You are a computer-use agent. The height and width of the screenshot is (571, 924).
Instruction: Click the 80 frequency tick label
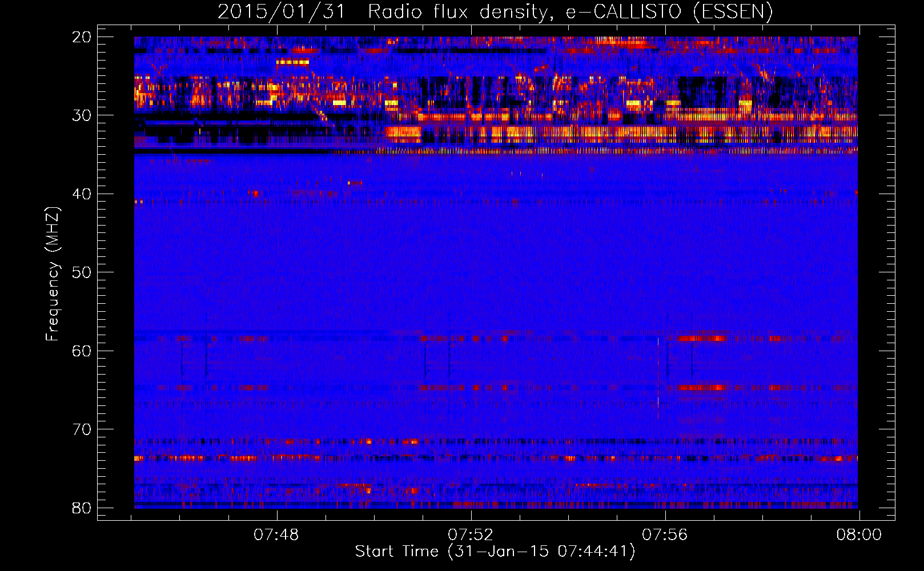[x=82, y=508]
